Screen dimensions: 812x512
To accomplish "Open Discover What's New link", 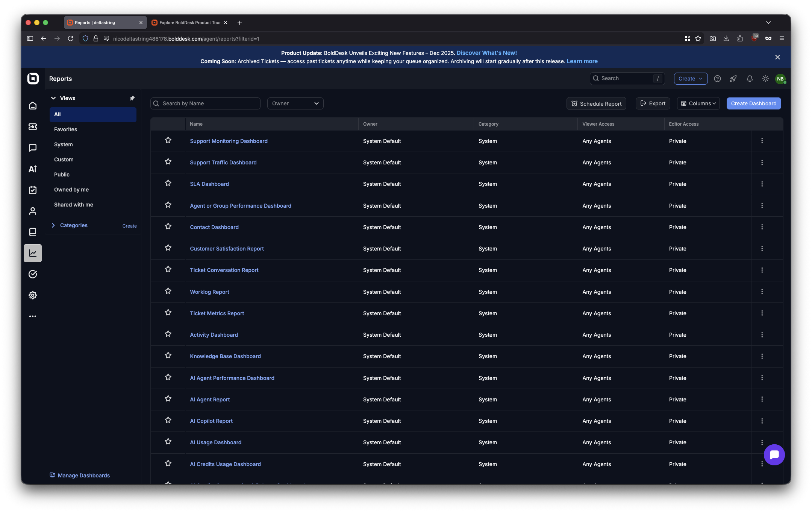I will [486, 53].
